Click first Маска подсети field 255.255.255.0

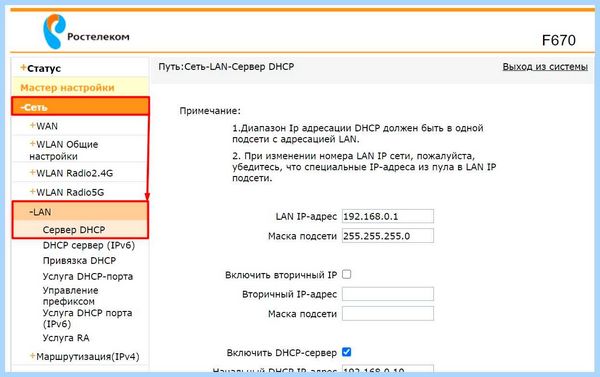point(388,236)
